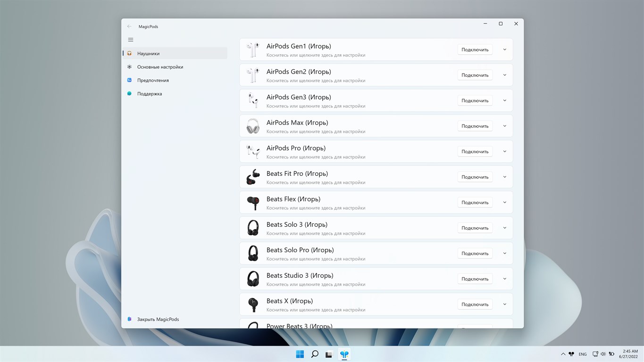The width and height of the screenshot is (644, 362).
Task: Expand the AirPods Gen1 entry chevron
Action: [x=504, y=49]
